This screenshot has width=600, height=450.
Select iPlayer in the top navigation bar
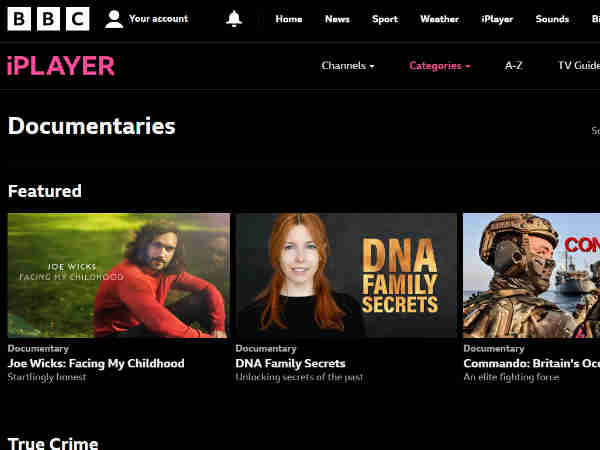[497, 19]
